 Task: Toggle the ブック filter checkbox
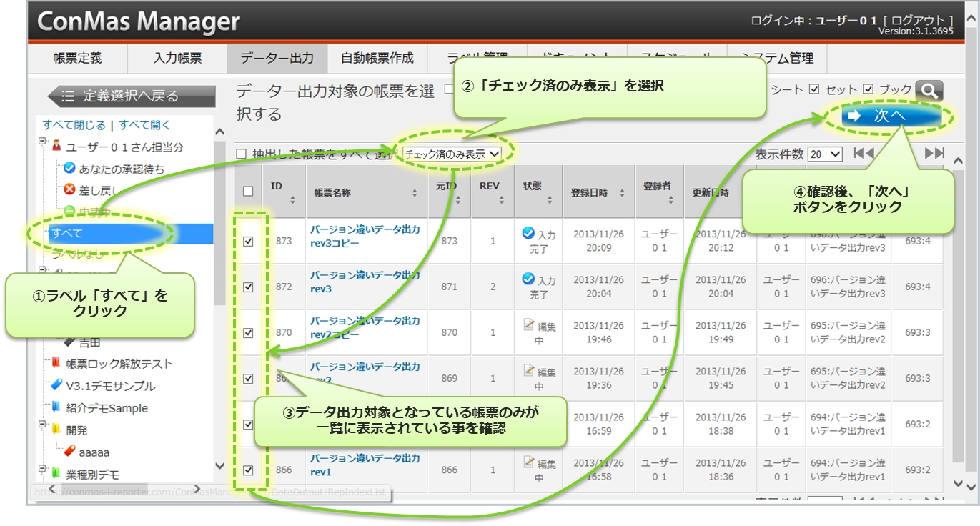pyautogui.click(x=868, y=89)
